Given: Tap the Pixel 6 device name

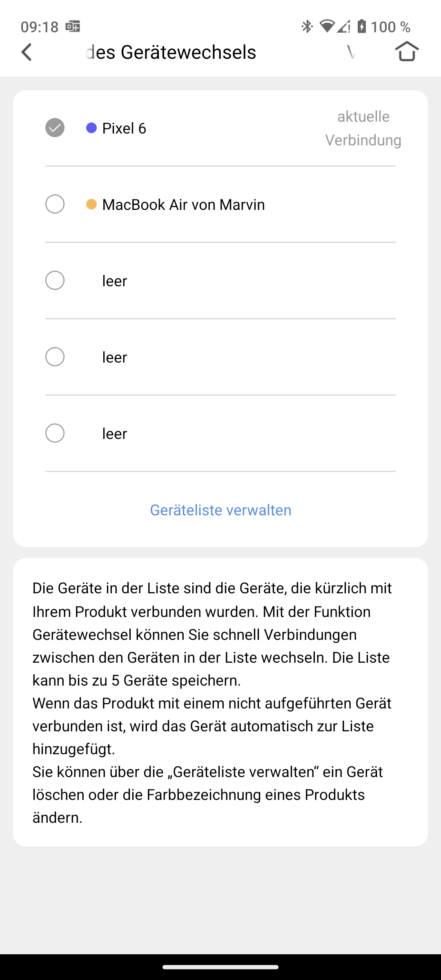Looking at the screenshot, I should 124,128.
